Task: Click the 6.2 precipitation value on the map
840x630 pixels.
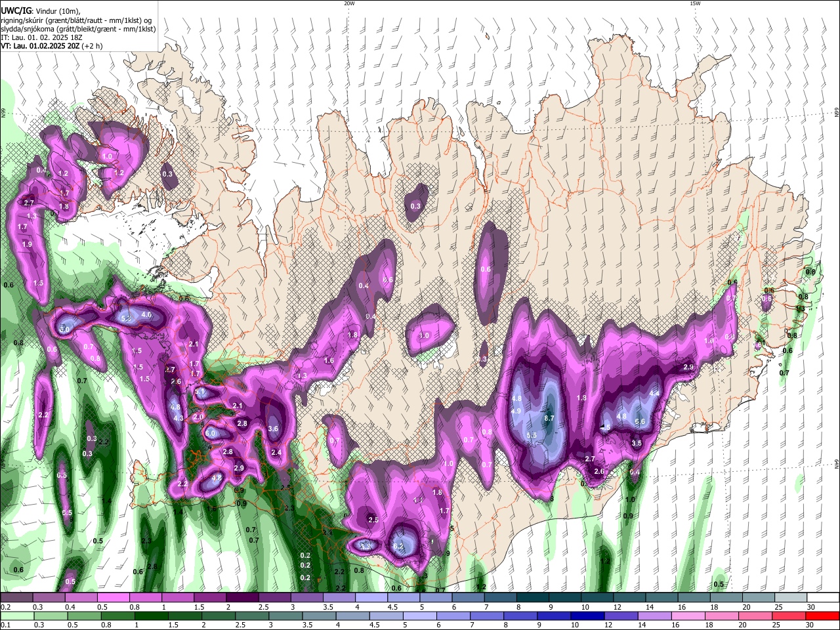Action: coord(398,546)
